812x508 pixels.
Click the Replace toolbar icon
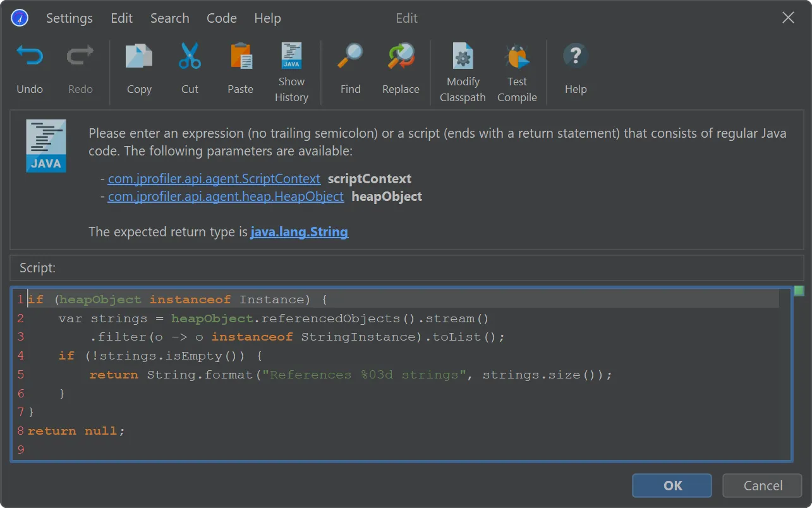click(x=401, y=56)
